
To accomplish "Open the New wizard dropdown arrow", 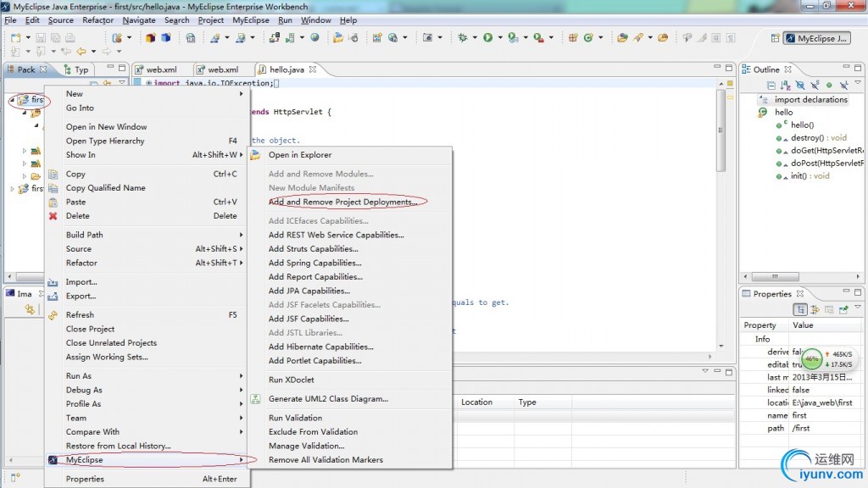I will tap(28, 38).
